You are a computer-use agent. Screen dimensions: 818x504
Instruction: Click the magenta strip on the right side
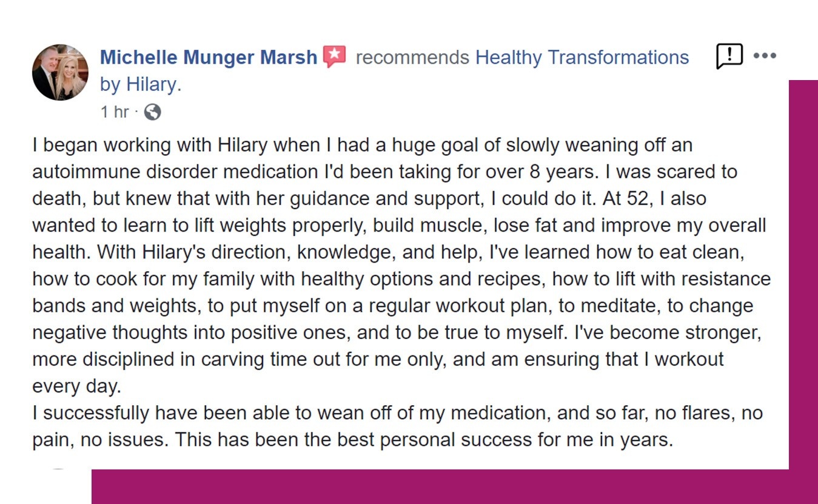coord(803,273)
